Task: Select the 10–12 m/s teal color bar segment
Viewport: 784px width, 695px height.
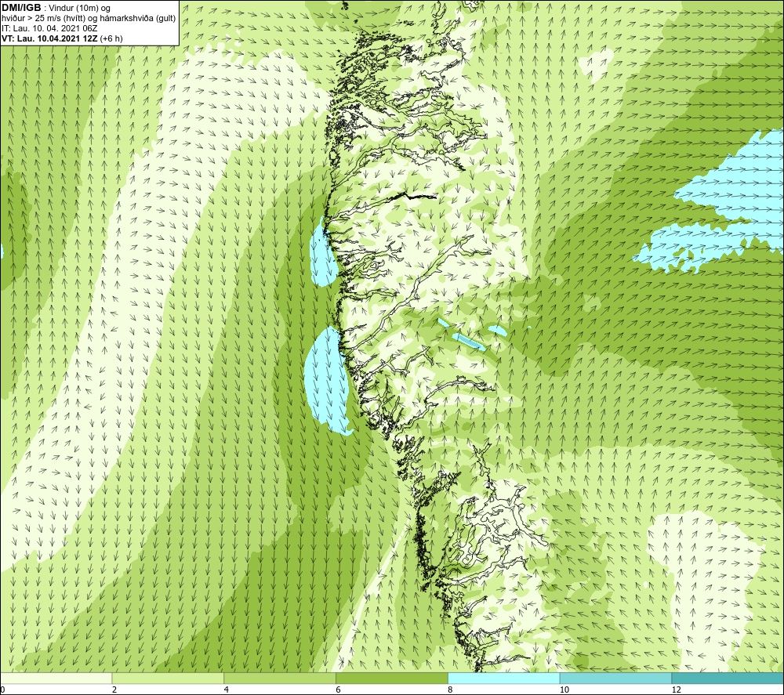Action: click(x=616, y=678)
